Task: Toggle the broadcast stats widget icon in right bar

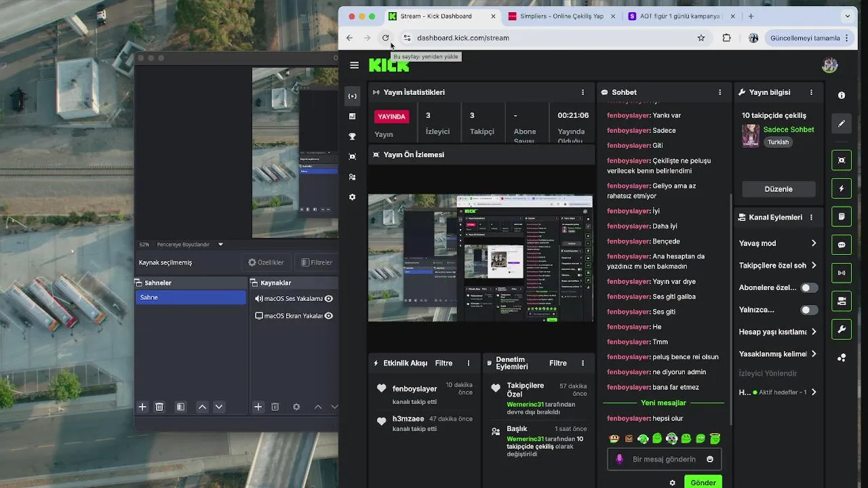Action: point(842,273)
